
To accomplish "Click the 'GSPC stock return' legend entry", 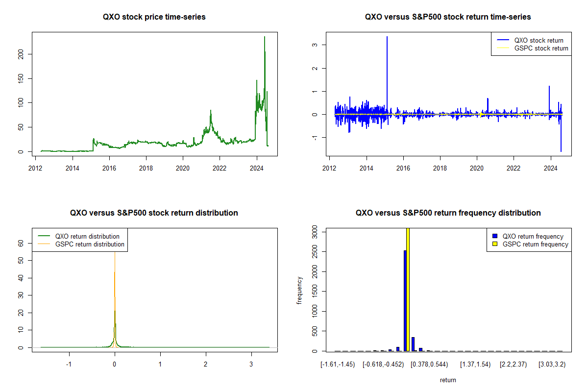I will pos(541,48).
